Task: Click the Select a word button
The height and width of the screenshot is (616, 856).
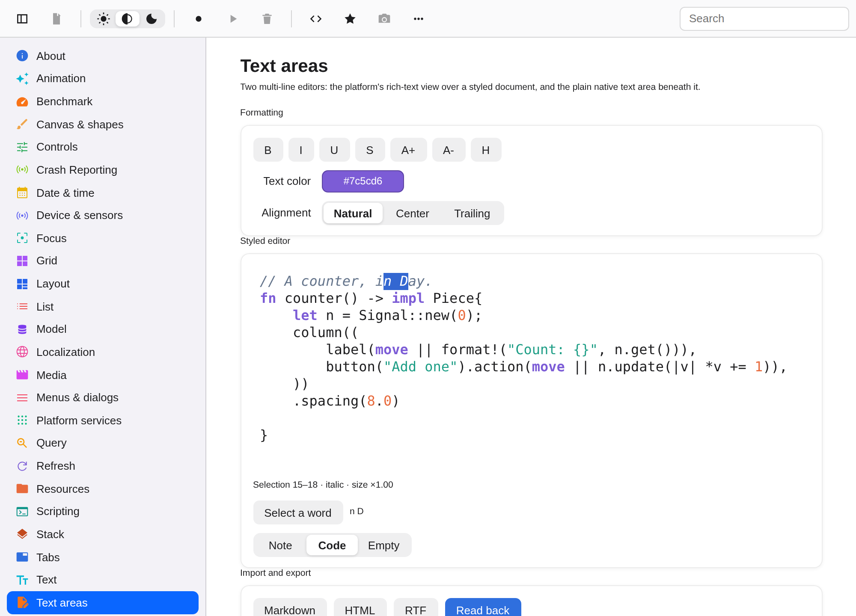Action: [298, 512]
